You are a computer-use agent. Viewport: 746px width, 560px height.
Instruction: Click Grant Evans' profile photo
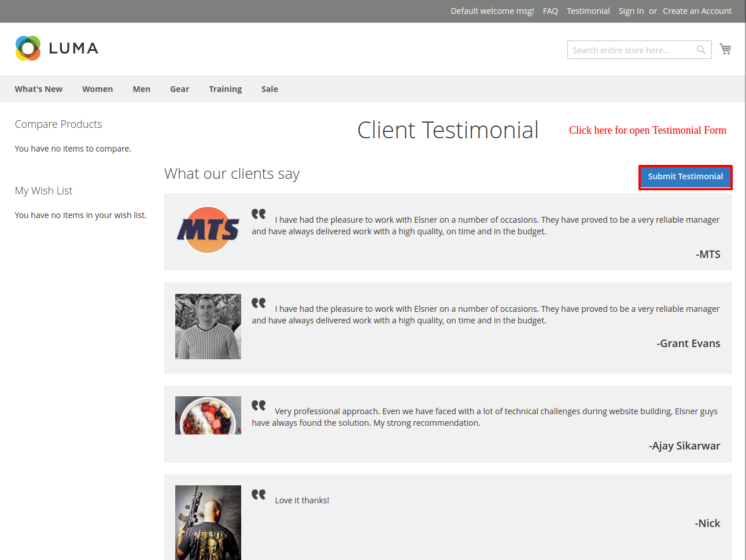(x=208, y=326)
